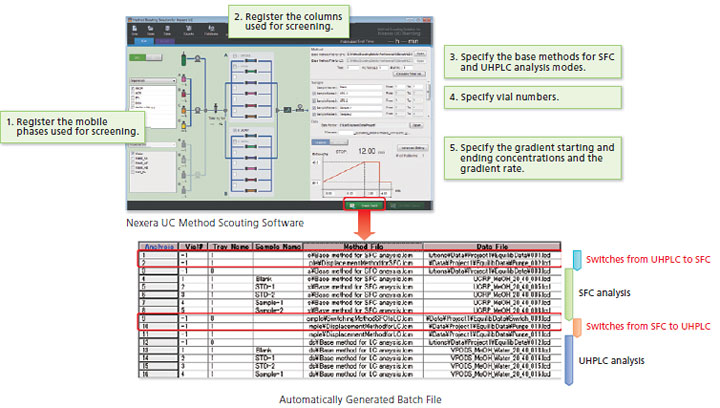Click the 12.00 stop time value
Image resolution: width=720 pixels, height=408 pixels.
366,151
